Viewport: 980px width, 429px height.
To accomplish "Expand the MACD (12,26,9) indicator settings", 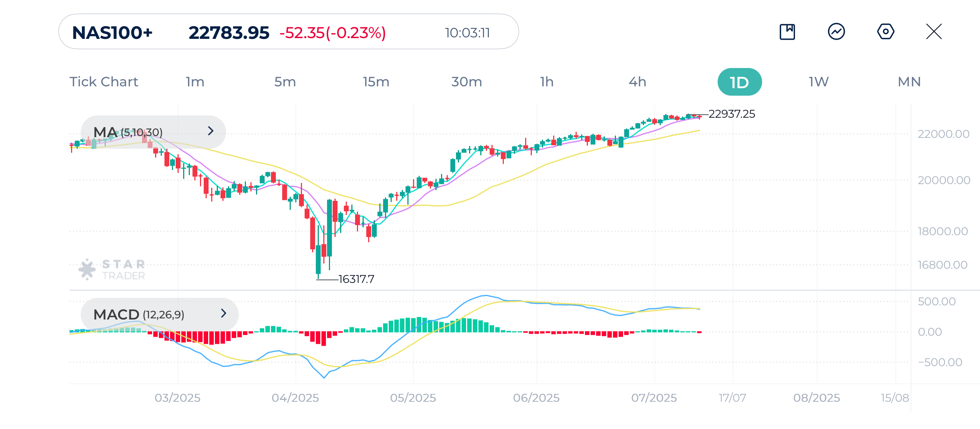I will 224,314.
